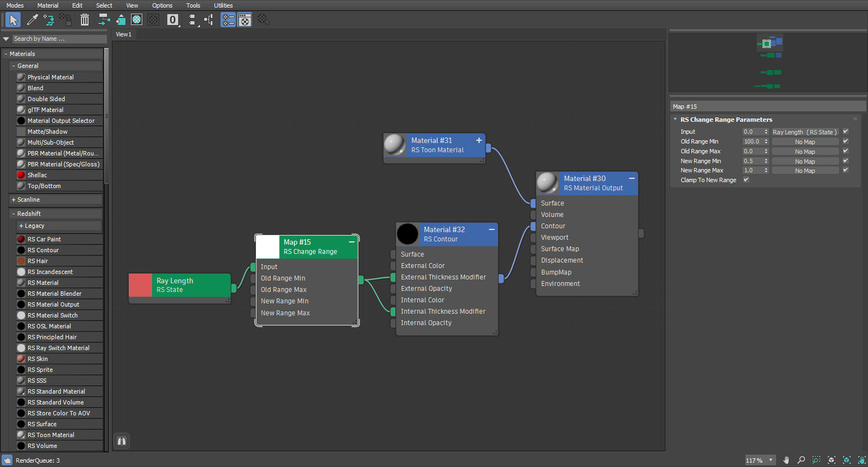Open the Utilities menu
868x467 pixels.
(x=223, y=5)
